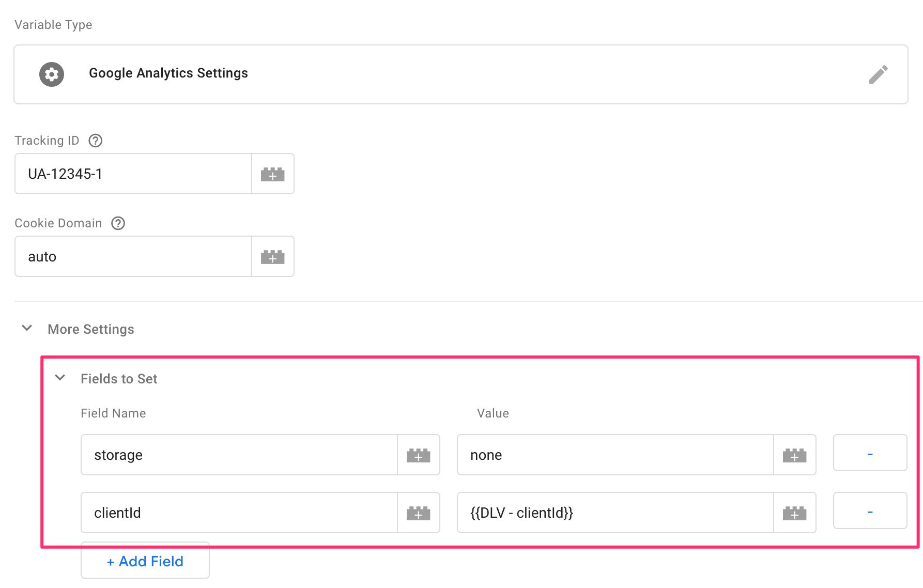Open the Cookie Domain help icon
This screenshot has width=923, height=588.
point(118,223)
